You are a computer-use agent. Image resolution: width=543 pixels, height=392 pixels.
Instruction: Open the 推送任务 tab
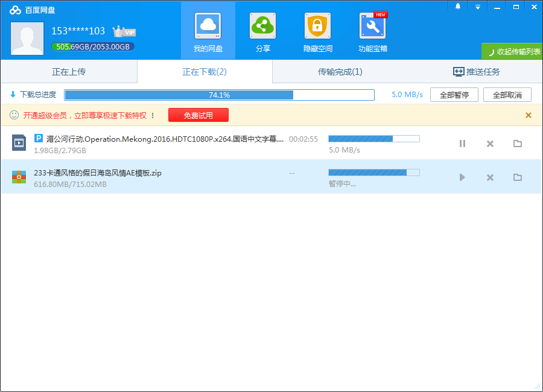point(476,72)
